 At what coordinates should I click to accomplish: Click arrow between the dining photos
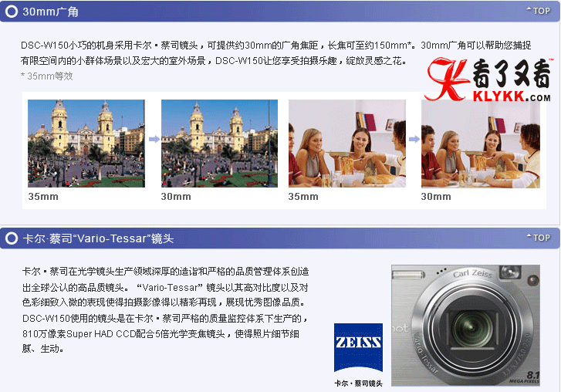coord(414,139)
